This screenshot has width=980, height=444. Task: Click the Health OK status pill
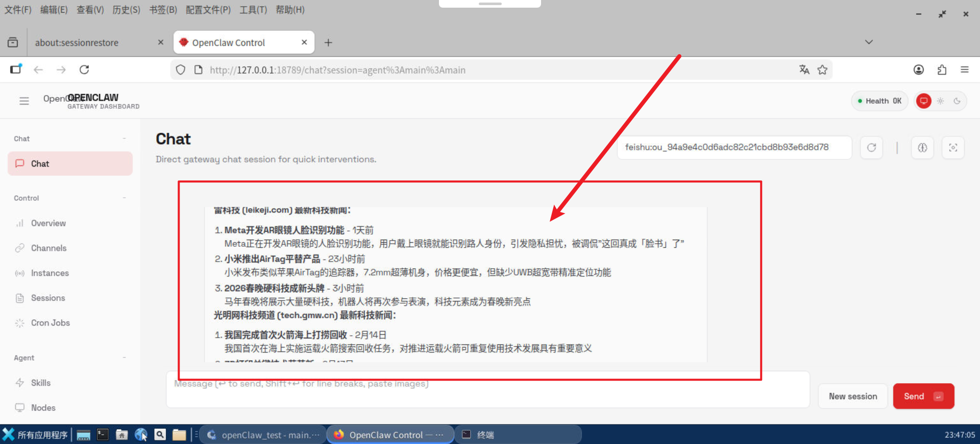(879, 101)
